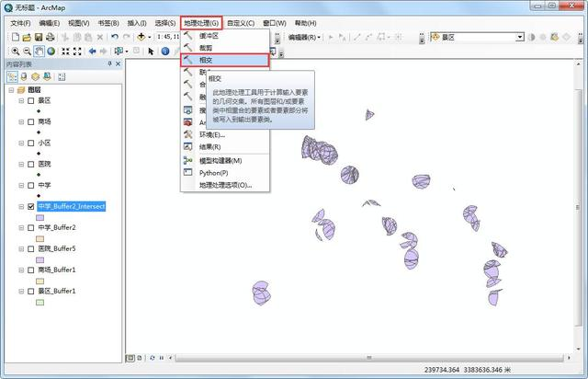This screenshot has height=379, width=588.
Task: Switch to List By Visibility view
Action: point(35,77)
